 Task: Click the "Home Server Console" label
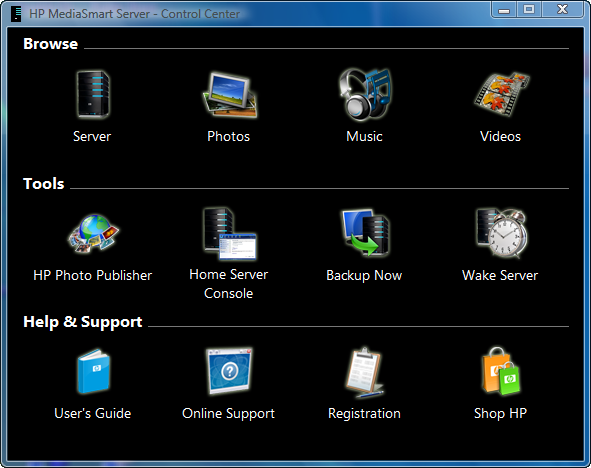[x=228, y=284]
